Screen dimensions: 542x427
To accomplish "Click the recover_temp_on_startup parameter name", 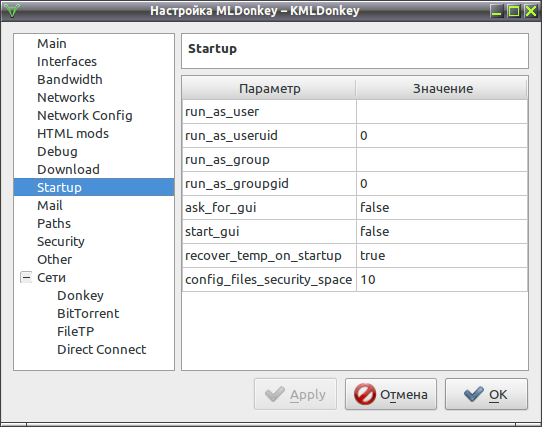I will coord(269,256).
